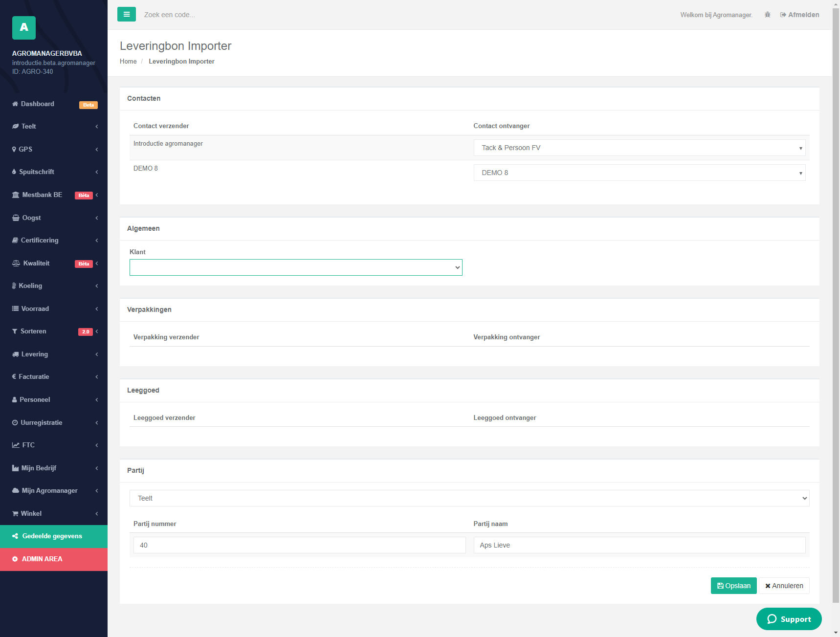This screenshot has height=637, width=840.
Task: Change the Partij type dropdown from Teelt
Action: (469, 498)
